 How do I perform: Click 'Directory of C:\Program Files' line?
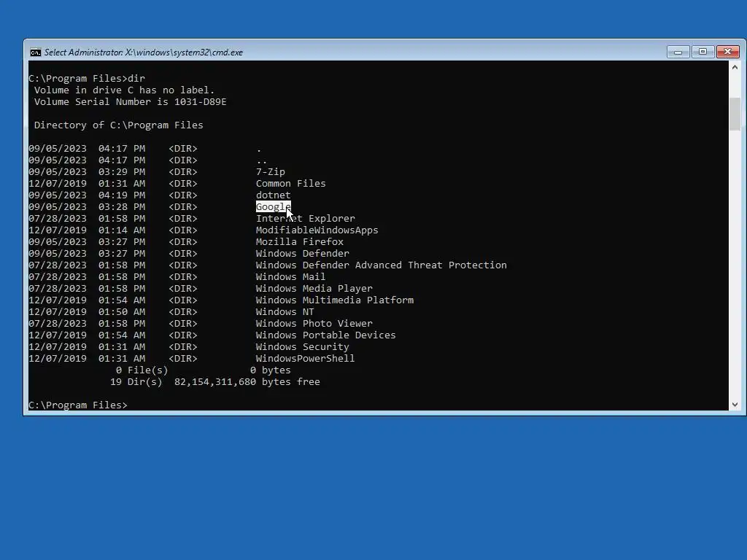[x=119, y=125]
